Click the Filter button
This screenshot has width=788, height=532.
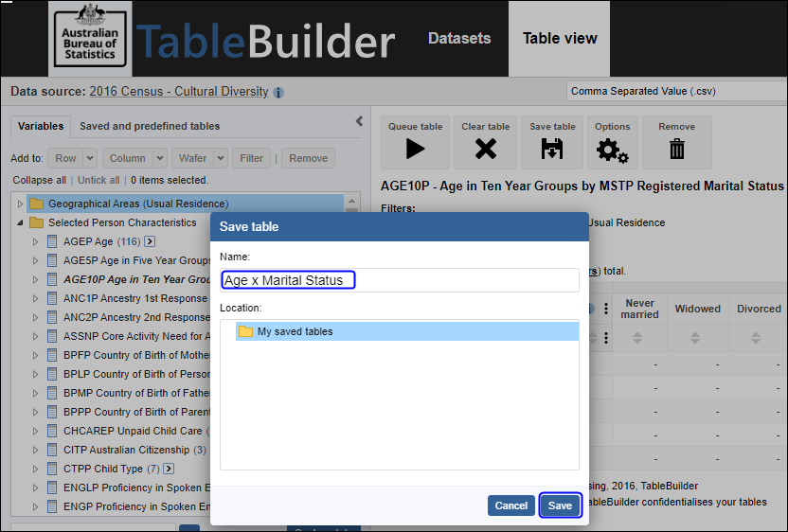[x=251, y=158]
